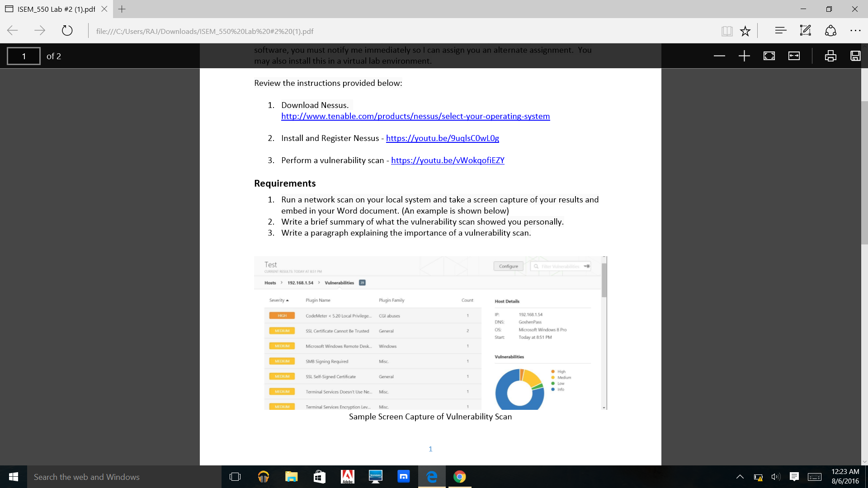The width and height of the screenshot is (868, 488).
Task: Save the PDF document
Action: (855, 56)
